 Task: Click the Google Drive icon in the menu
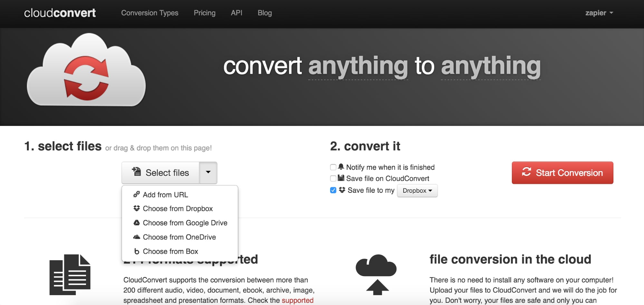point(137,223)
